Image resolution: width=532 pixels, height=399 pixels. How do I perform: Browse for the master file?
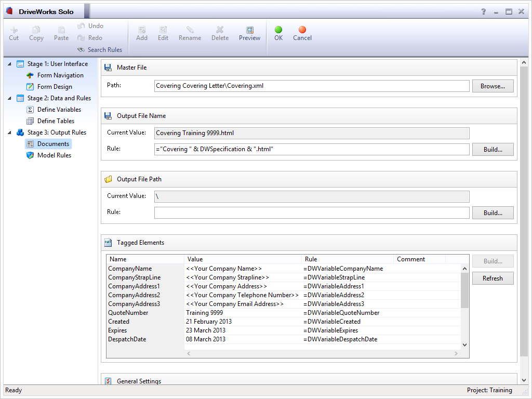(x=493, y=86)
